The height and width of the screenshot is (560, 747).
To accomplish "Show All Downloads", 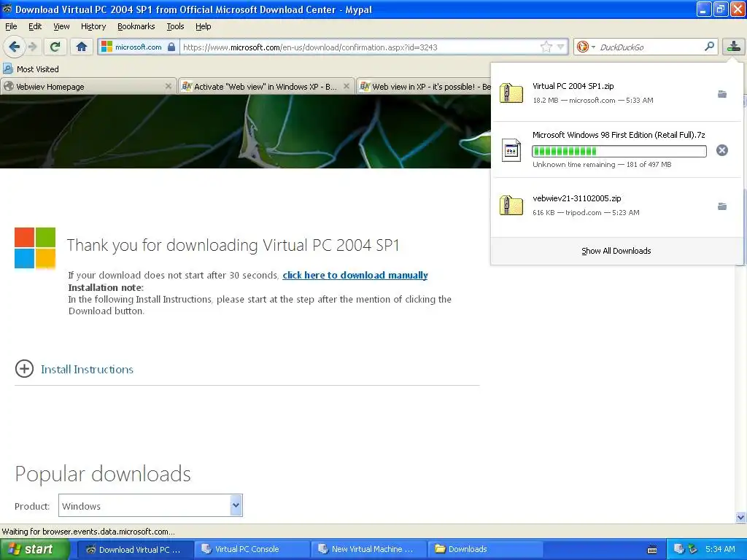I will point(616,251).
